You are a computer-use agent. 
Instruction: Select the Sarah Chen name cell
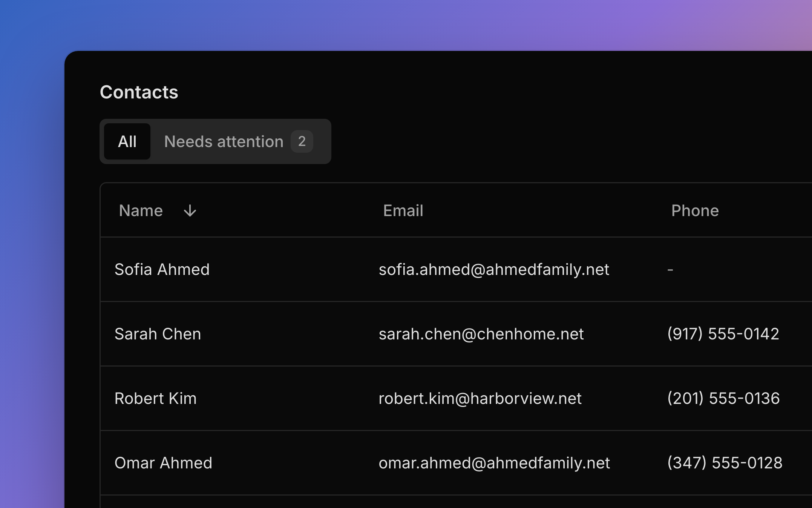(158, 334)
